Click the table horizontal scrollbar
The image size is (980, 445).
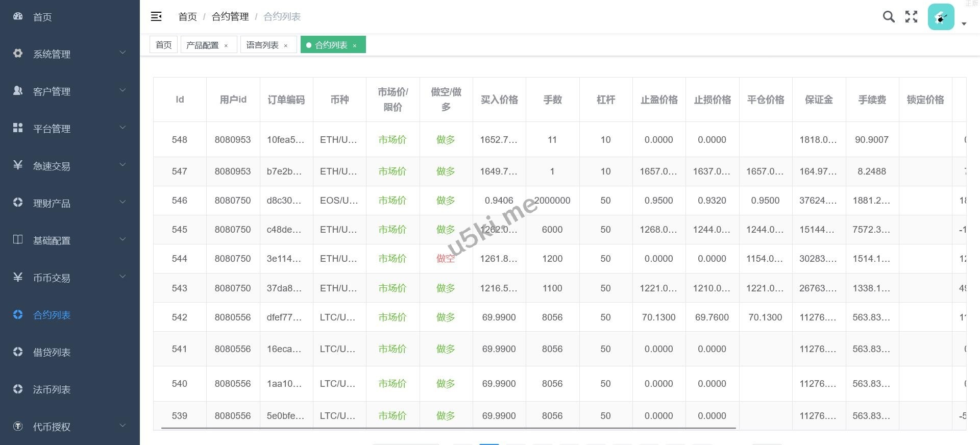tap(448, 428)
